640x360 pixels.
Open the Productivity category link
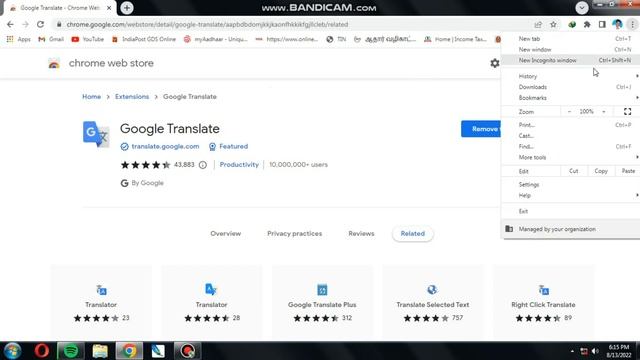[239, 165]
